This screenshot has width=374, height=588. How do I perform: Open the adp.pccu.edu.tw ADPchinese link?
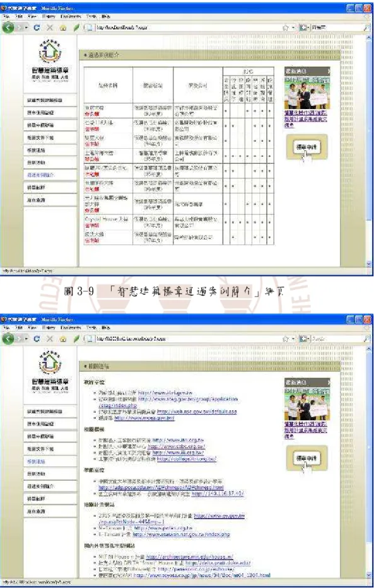161,488
